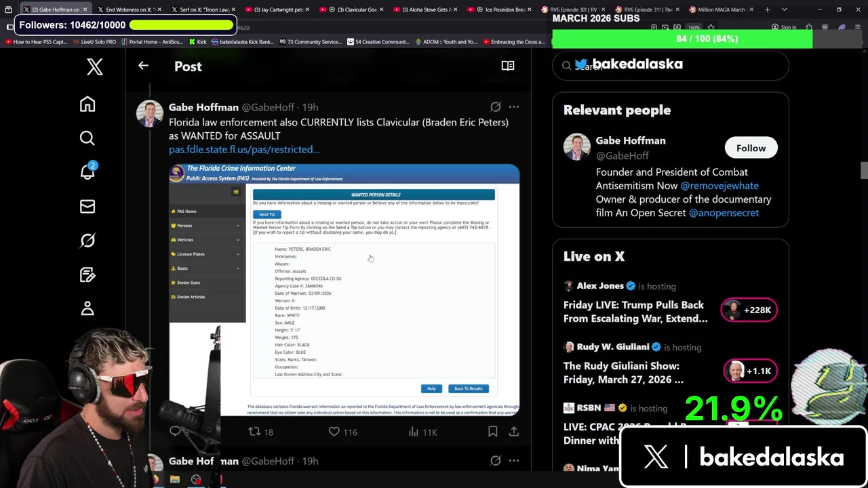Image resolution: width=868 pixels, height=488 pixels.
Task: Open How to Hear PS5 Capt bookmark
Action: [36, 42]
